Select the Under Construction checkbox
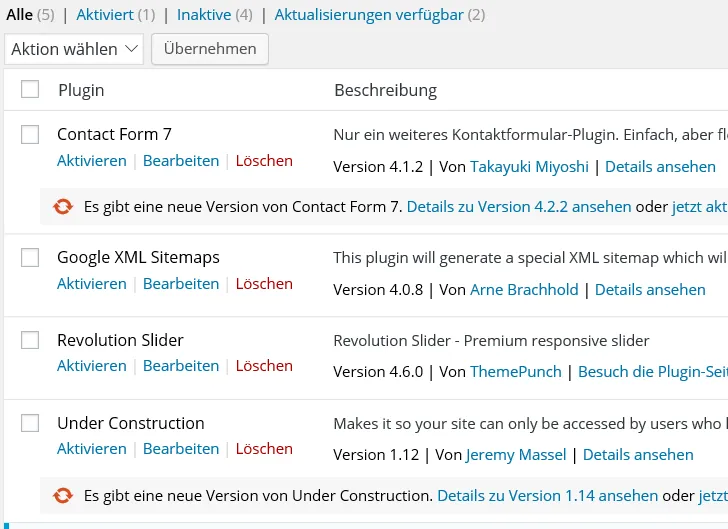The width and height of the screenshot is (728, 529). tap(30, 423)
